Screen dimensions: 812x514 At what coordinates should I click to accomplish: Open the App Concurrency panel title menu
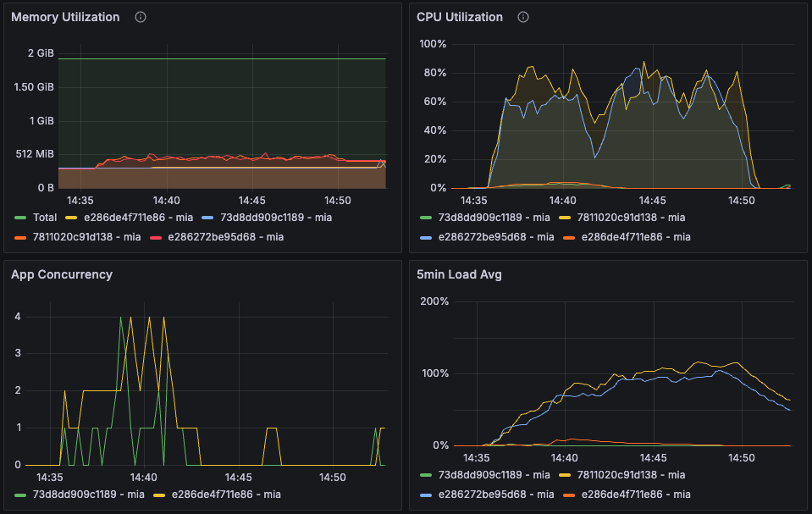tap(62, 274)
